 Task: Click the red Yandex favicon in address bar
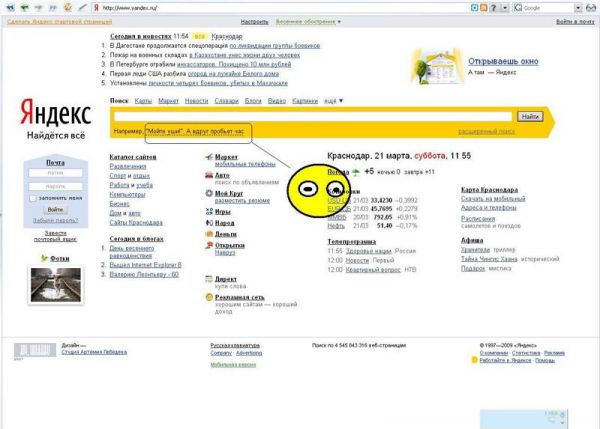point(96,7)
